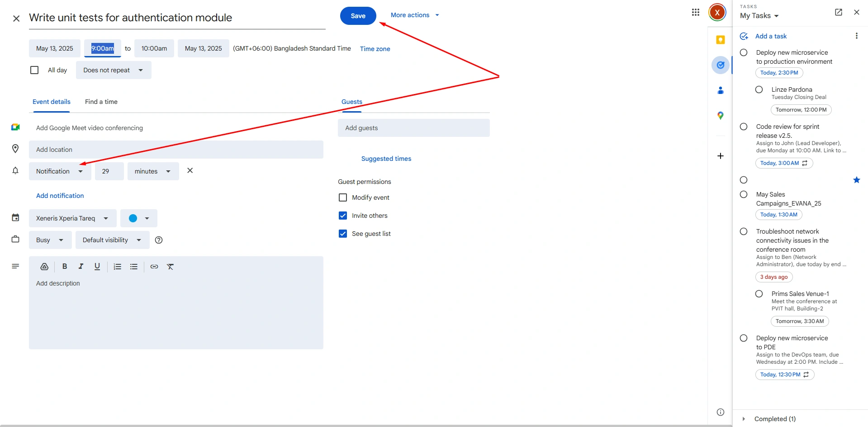
Task: Open Google Maps side panel icon
Action: 721,116
